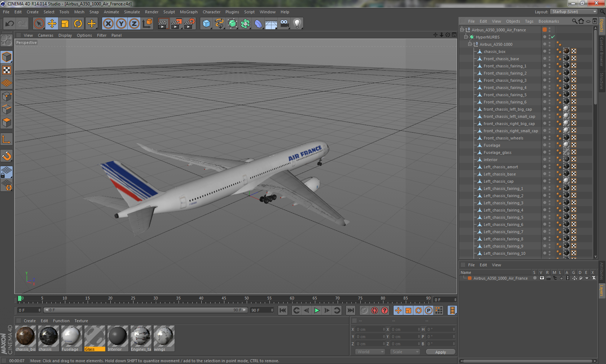Open the spline tools icon
The image size is (606, 364).
tap(219, 24)
